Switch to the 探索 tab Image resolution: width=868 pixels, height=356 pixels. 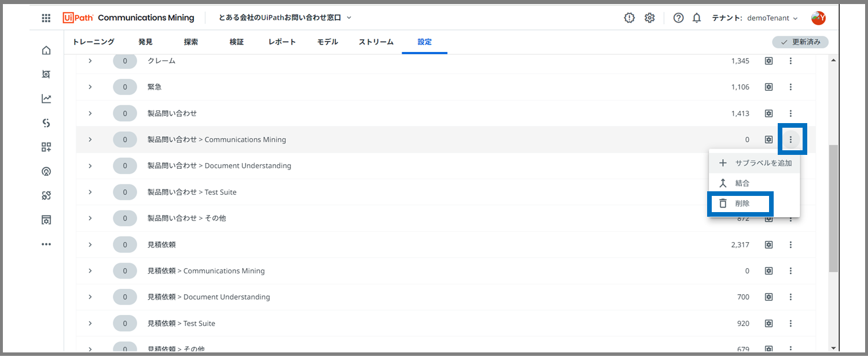[x=191, y=42]
